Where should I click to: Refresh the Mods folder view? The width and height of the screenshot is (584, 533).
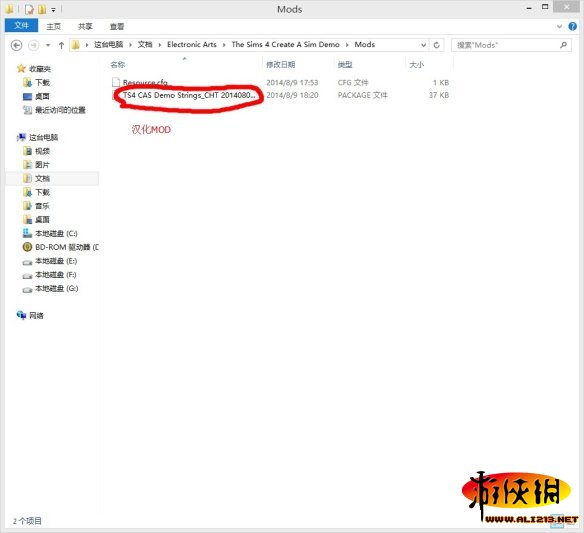(x=437, y=45)
